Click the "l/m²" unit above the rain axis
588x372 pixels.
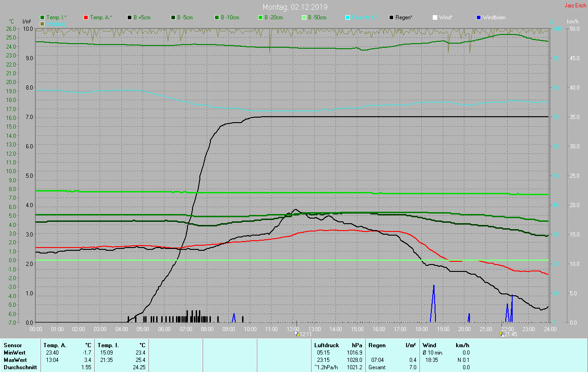point(27,22)
